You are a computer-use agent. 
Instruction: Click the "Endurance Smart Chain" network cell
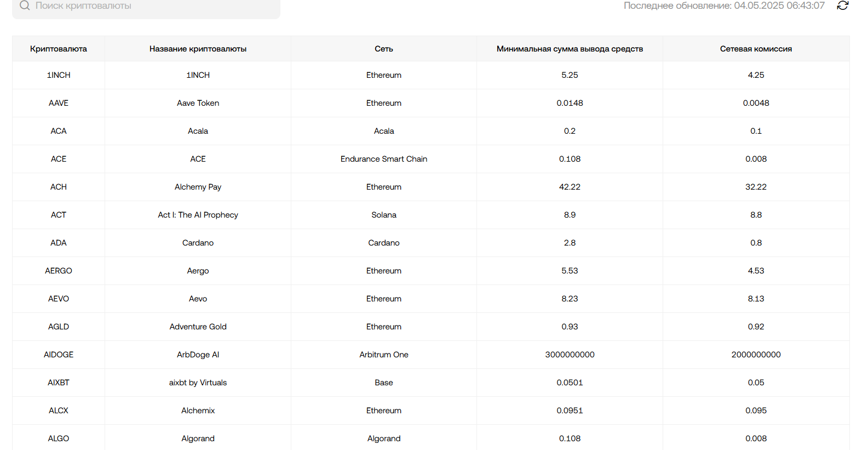pos(384,159)
